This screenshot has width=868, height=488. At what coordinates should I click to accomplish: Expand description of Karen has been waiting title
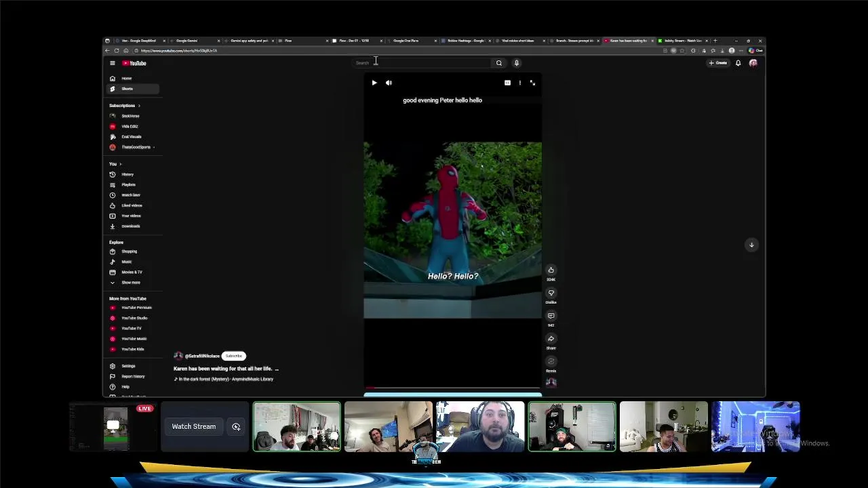tap(277, 369)
